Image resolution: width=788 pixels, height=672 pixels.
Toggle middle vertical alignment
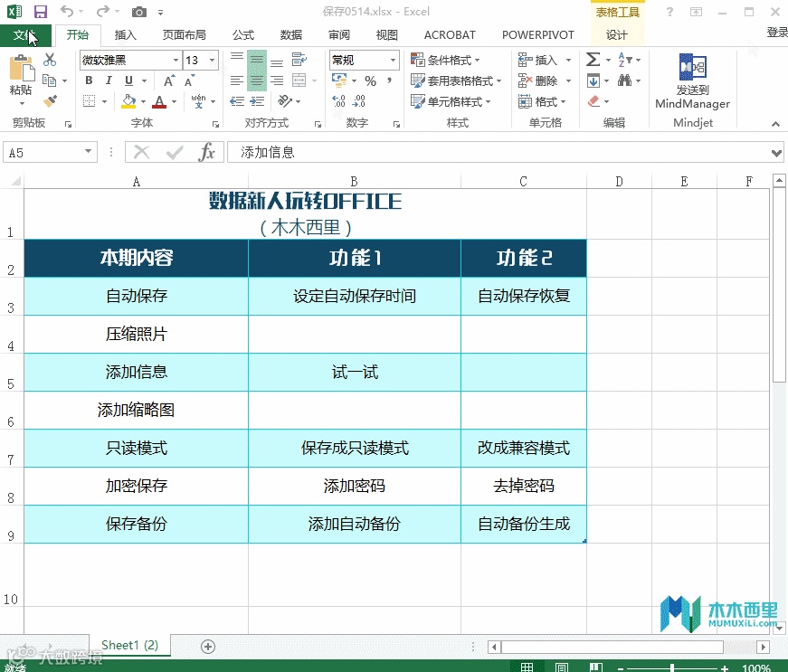point(257,61)
